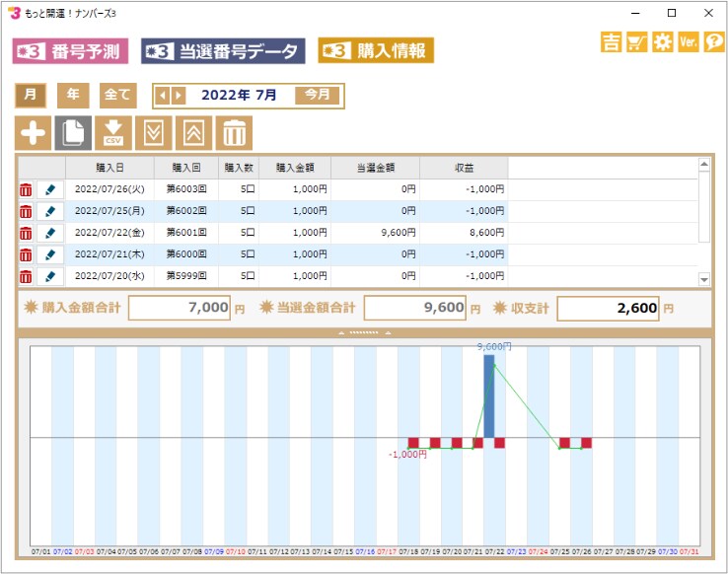The height and width of the screenshot is (574, 728).
Task: Select the 9,600円 winning amount cell
Action: click(x=375, y=233)
